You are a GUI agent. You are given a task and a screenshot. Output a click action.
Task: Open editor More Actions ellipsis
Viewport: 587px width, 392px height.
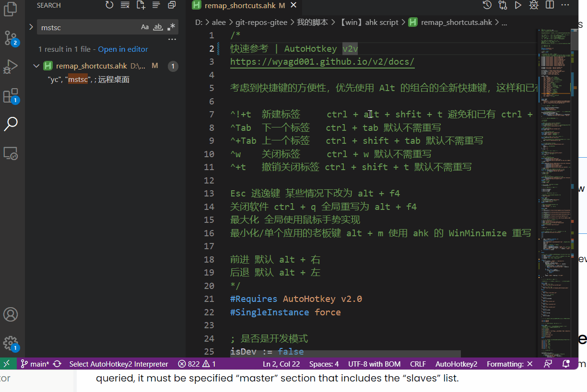(x=565, y=5)
